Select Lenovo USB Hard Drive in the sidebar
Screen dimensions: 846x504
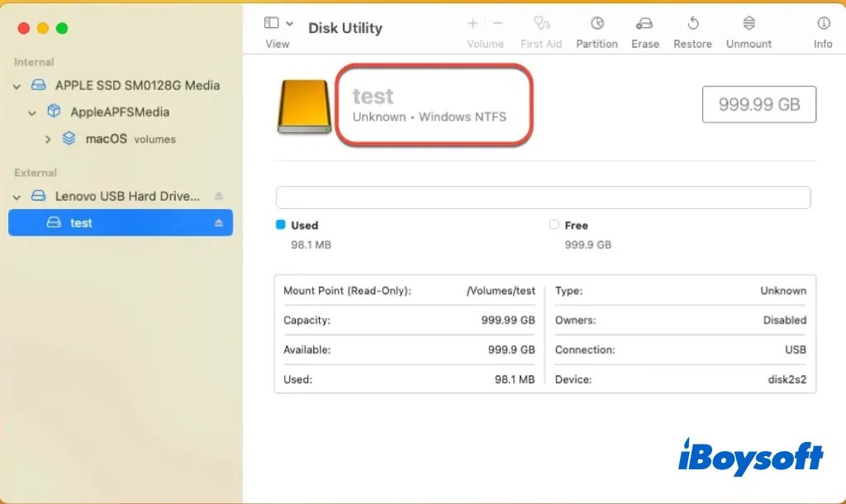127,196
